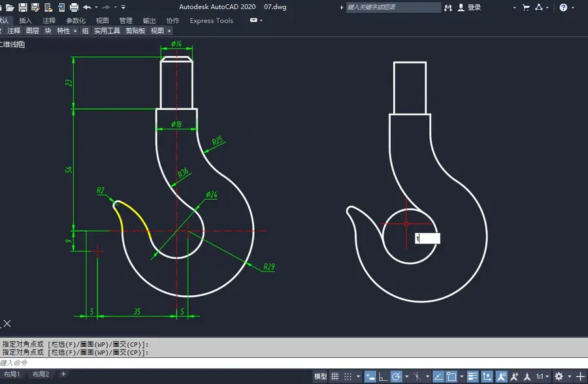Toggle annotation visibility icon
588x384 pixels.
pos(501,376)
